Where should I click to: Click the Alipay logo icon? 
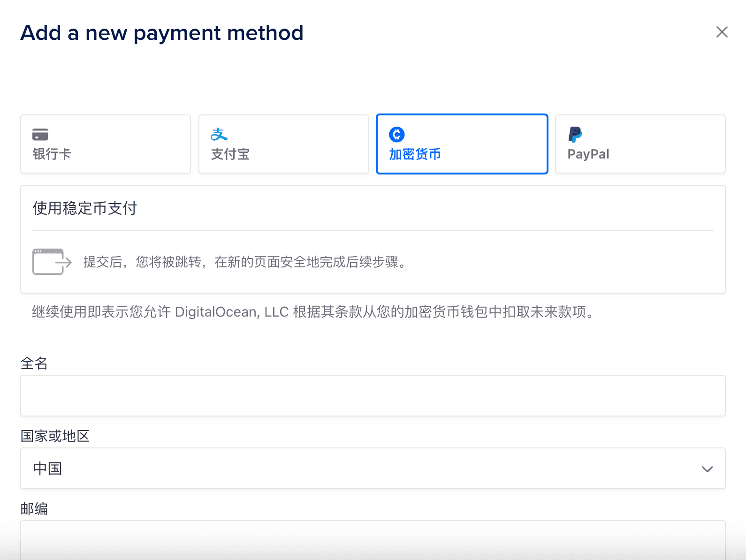coord(219,135)
